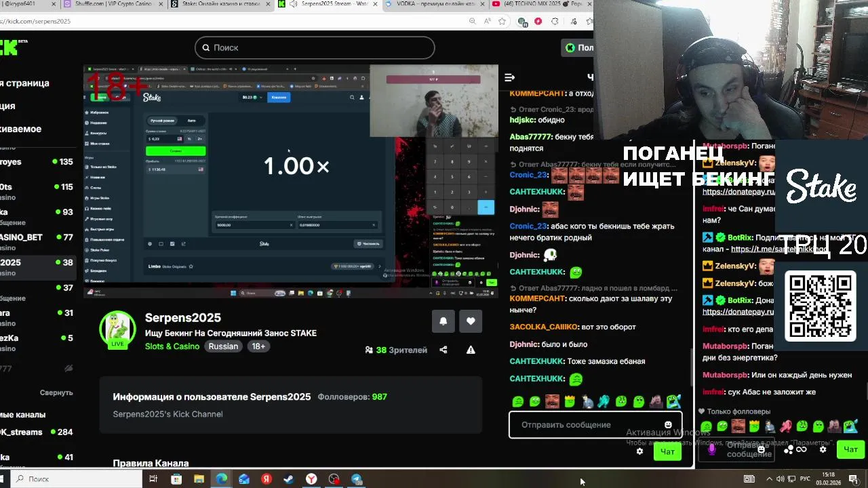Open chat settings gear in right overlay chat
The image size is (868, 488).
[823, 449]
